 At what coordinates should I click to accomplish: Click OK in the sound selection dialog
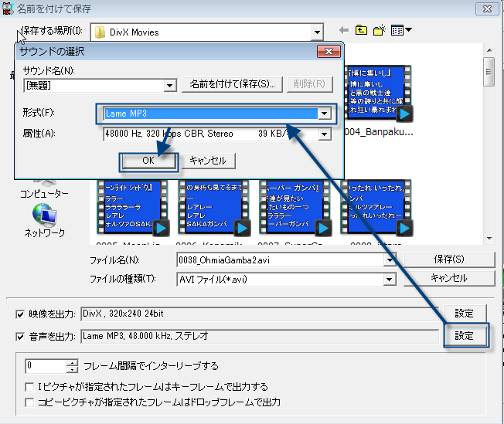148,161
